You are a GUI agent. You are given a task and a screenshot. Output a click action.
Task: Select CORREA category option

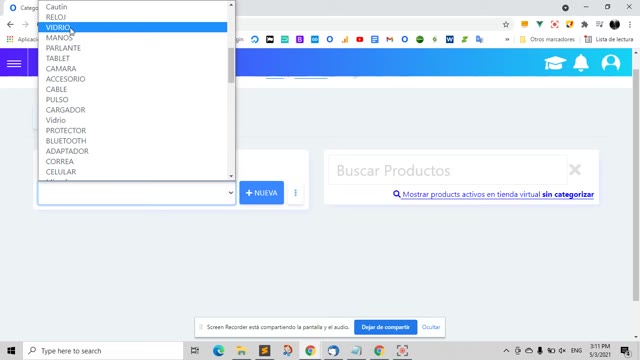pyautogui.click(x=133, y=162)
